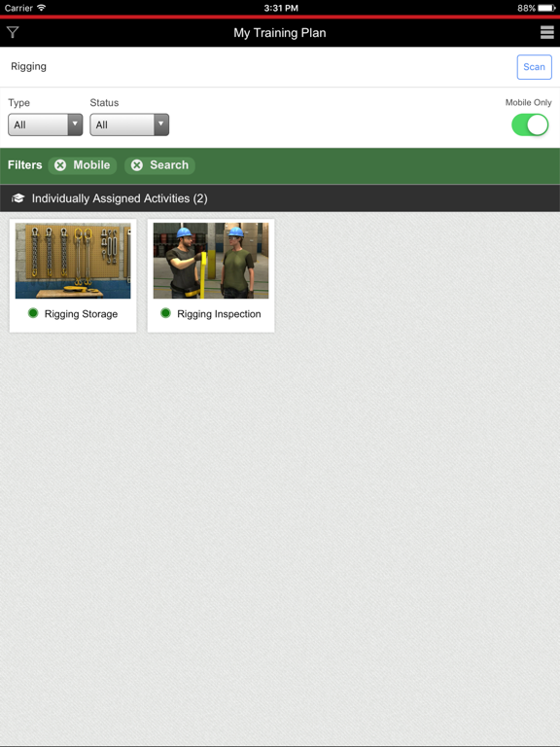Click the Type label
This screenshot has width=560, height=747.
[x=19, y=103]
